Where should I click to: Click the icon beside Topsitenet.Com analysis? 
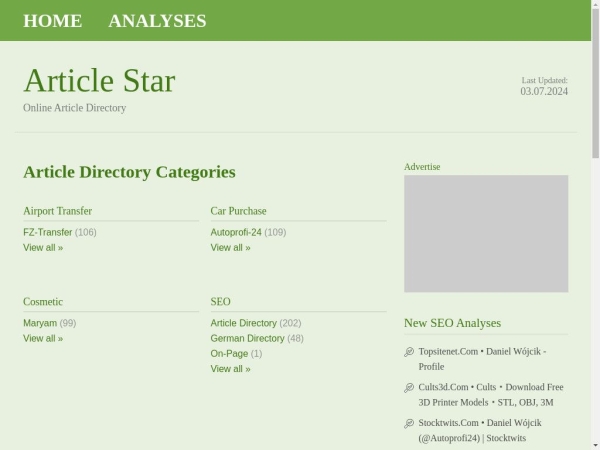click(x=409, y=352)
